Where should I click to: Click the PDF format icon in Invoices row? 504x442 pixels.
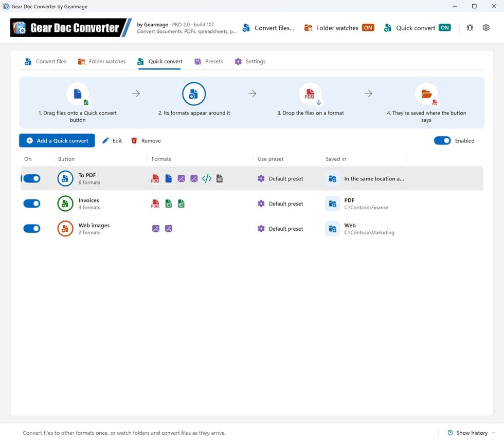coord(155,204)
